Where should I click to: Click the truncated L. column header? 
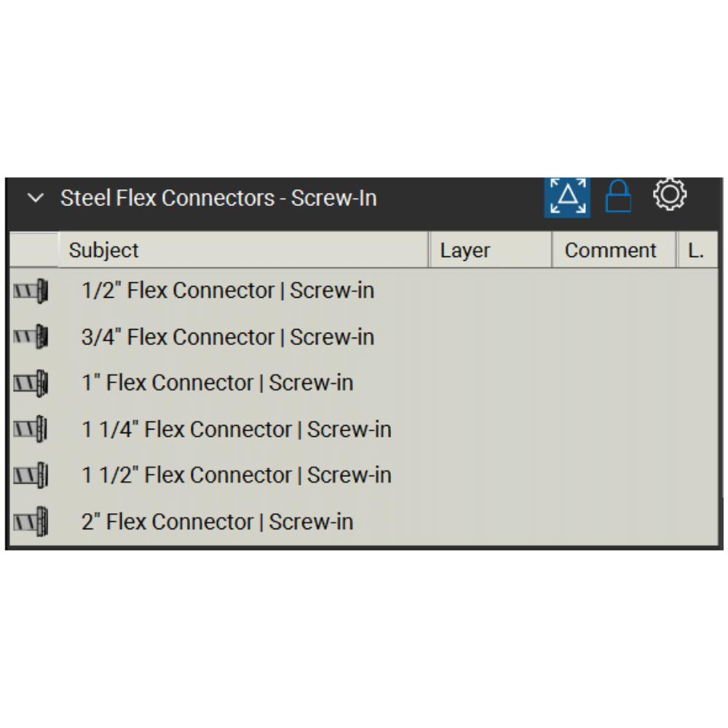click(x=695, y=250)
